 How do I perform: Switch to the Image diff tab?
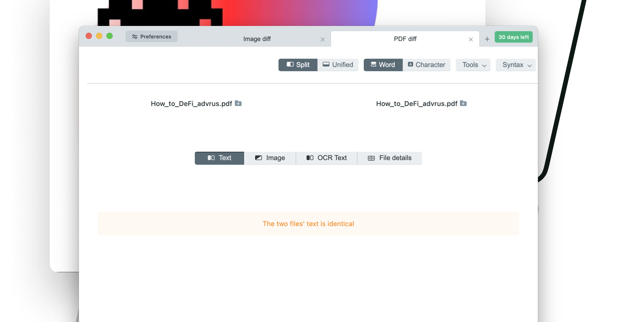[x=257, y=39]
